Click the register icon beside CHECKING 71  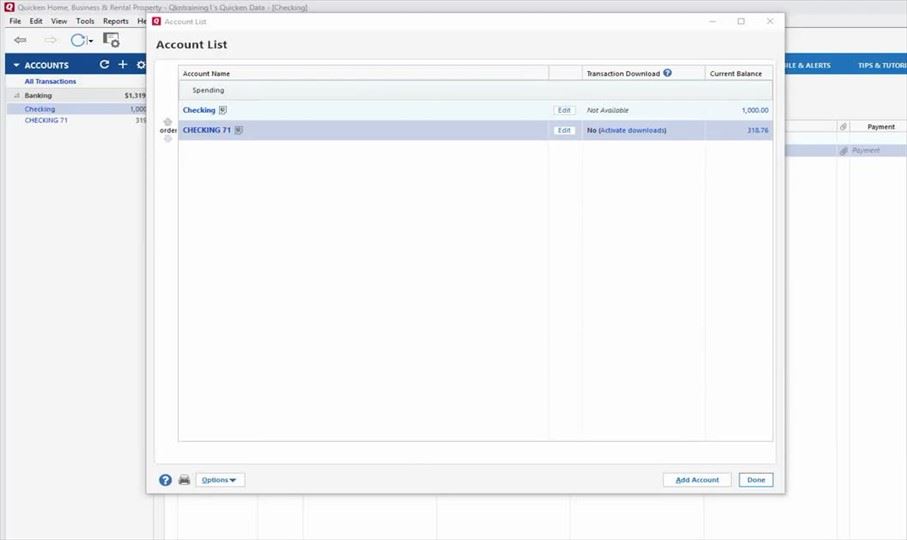point(239,130)
